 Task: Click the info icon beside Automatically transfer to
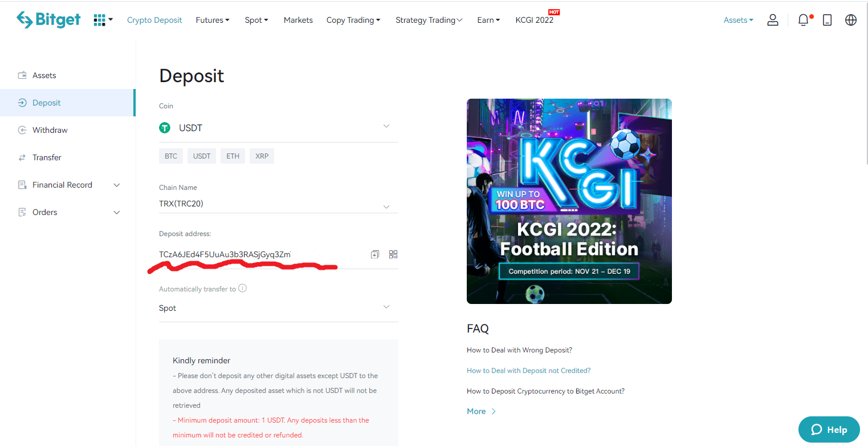[x=242, y=289]
